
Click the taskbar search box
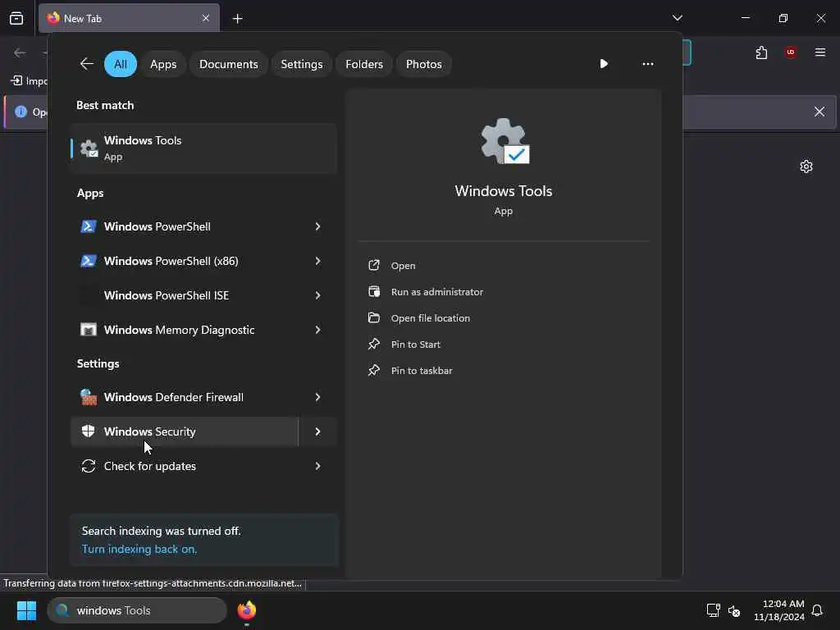[x=137, y=610]
